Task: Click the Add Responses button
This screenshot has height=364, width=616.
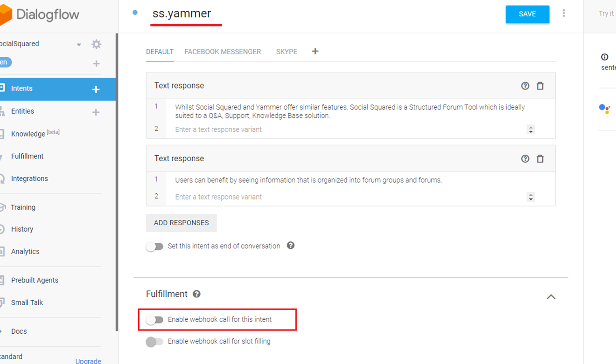Action: tap(181, 223)
